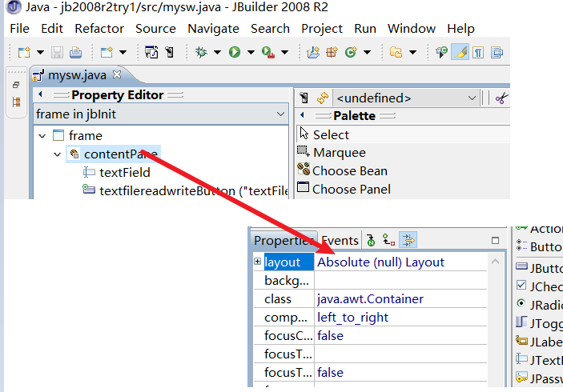Image resolution: width=563 pixels, height=392 pixels.
Task: Click the green Run button icon
Action: click(235, 52)
